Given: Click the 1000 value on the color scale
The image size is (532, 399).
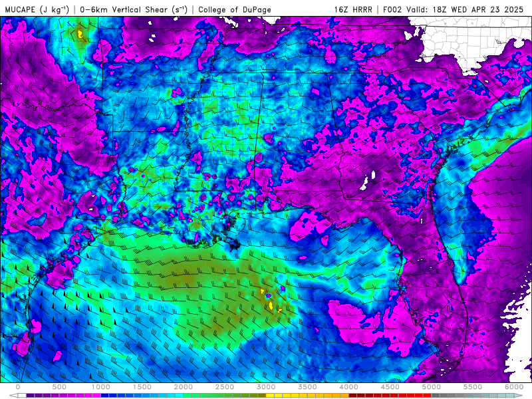Looking at the screenshot, I should point(101,387).
